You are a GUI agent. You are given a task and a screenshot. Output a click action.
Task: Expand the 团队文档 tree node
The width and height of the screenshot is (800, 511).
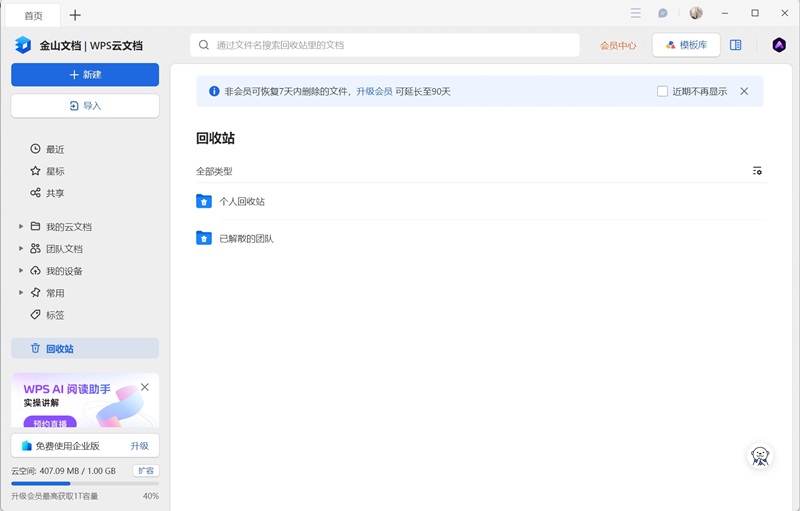pos(21,248)
